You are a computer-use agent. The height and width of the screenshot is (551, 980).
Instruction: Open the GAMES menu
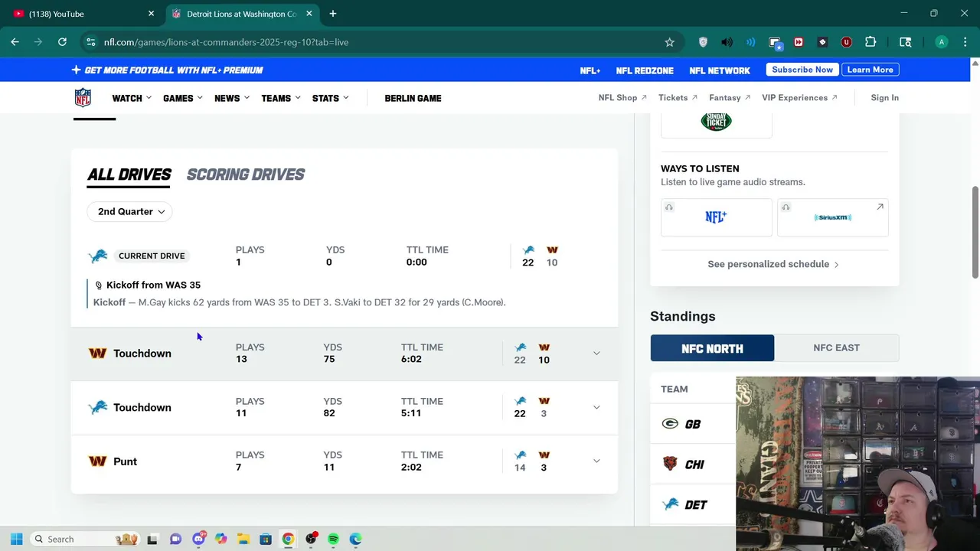(183, 98)
